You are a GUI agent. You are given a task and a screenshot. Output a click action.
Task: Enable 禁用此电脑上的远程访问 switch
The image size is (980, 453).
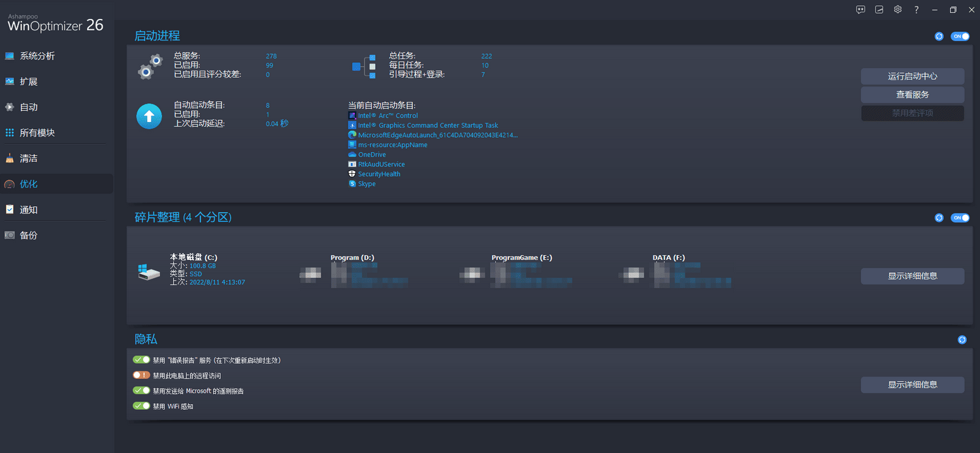point(141,375)
